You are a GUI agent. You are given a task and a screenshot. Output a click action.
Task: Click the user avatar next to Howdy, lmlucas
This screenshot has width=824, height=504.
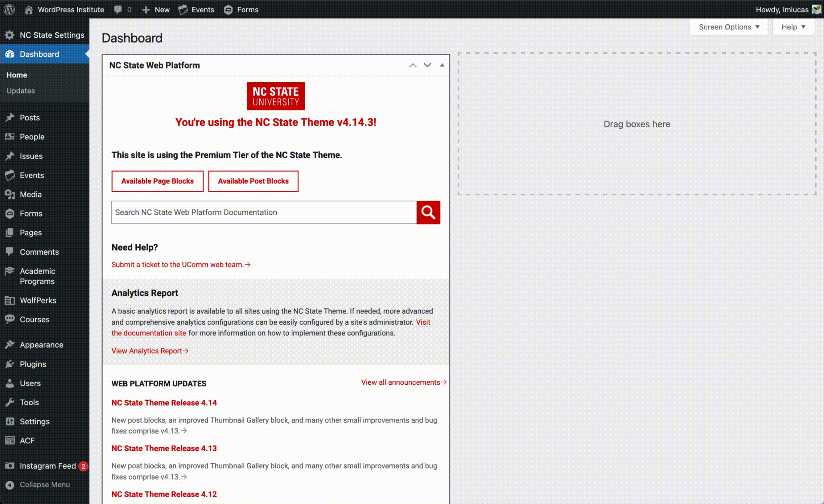point(816,9)
